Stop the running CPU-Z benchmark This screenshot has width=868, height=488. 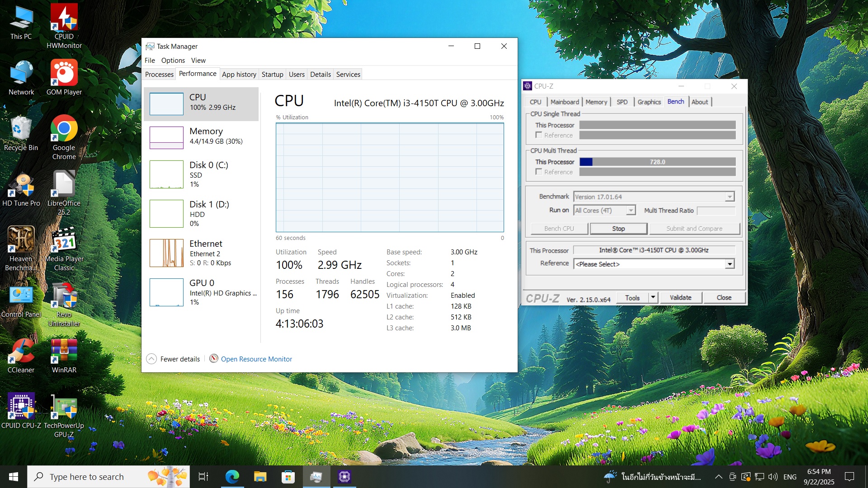(x=618, y=229)
